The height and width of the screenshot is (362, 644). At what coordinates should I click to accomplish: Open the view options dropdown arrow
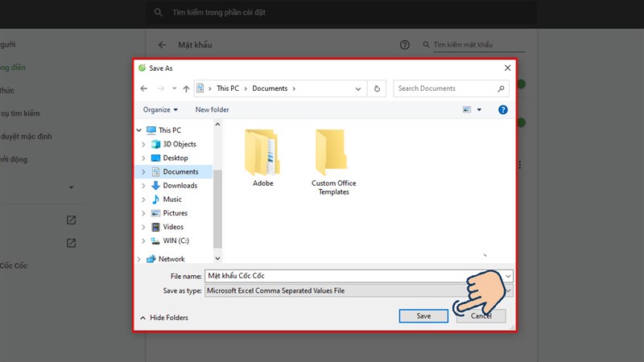(479, 109)
